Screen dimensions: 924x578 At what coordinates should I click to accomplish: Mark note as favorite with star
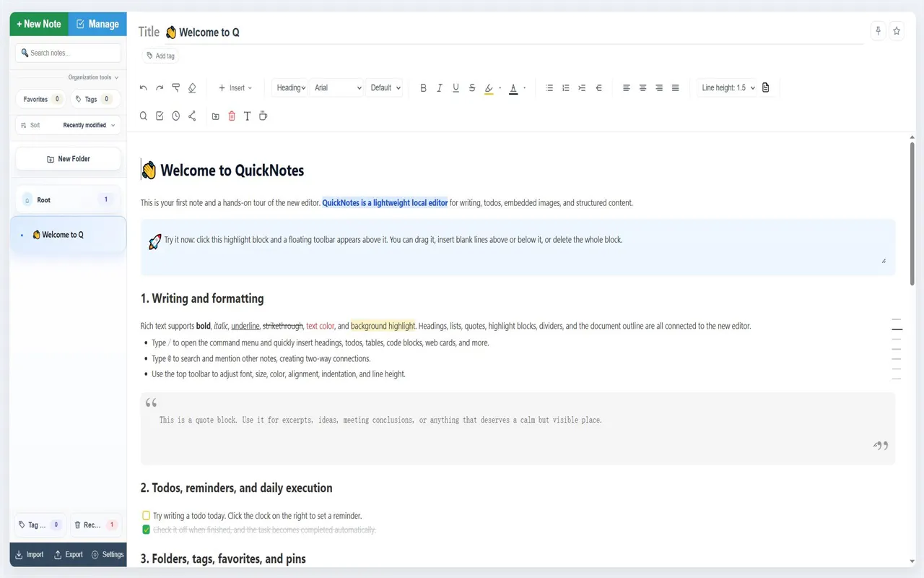tap(897, 30)
